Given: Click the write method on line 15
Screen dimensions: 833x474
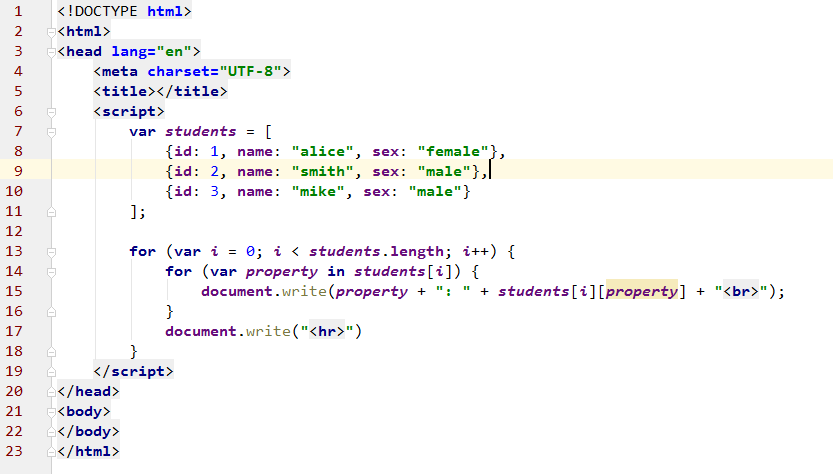Looking at the screenshot, I should (x=304, y=291).
